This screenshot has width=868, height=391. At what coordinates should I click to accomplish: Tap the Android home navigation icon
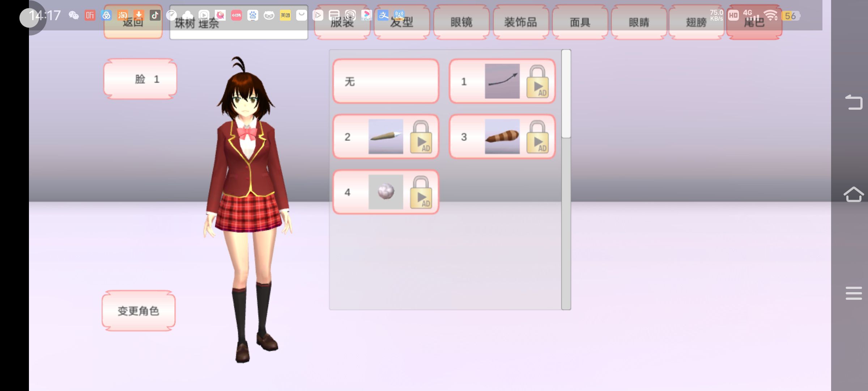coord(854,194)
